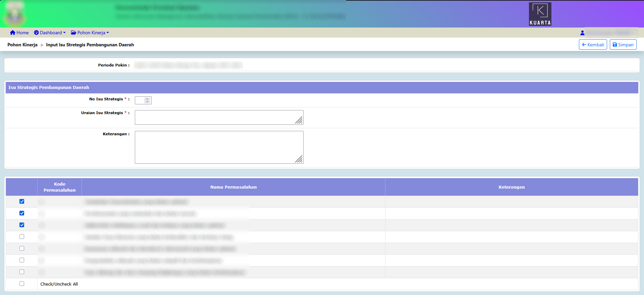
Task: Click the Pohon Kinerja folder icon
Action: 73,33
